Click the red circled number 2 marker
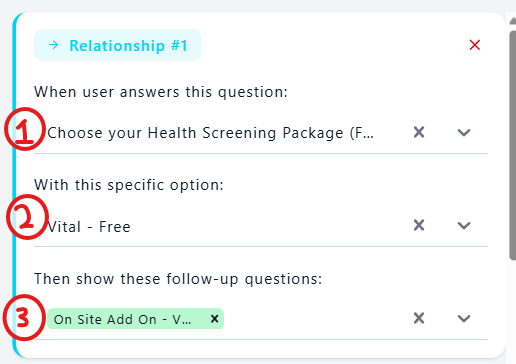This screenshot has width=516, height=364. 27,217
